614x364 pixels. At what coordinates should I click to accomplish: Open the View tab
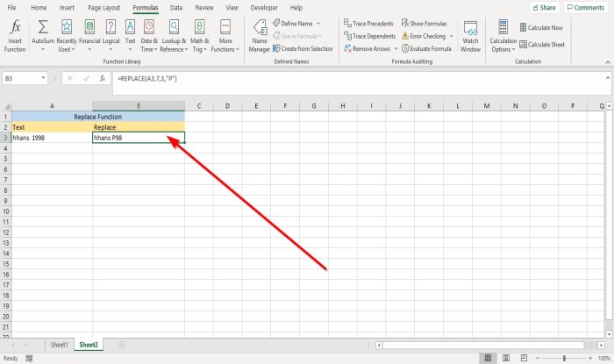(x=232, y=7)
